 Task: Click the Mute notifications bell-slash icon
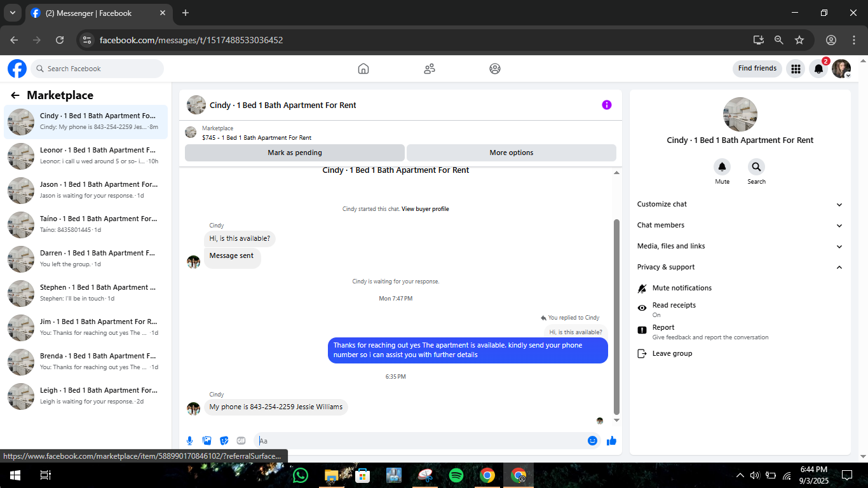(x=642, y=288)
